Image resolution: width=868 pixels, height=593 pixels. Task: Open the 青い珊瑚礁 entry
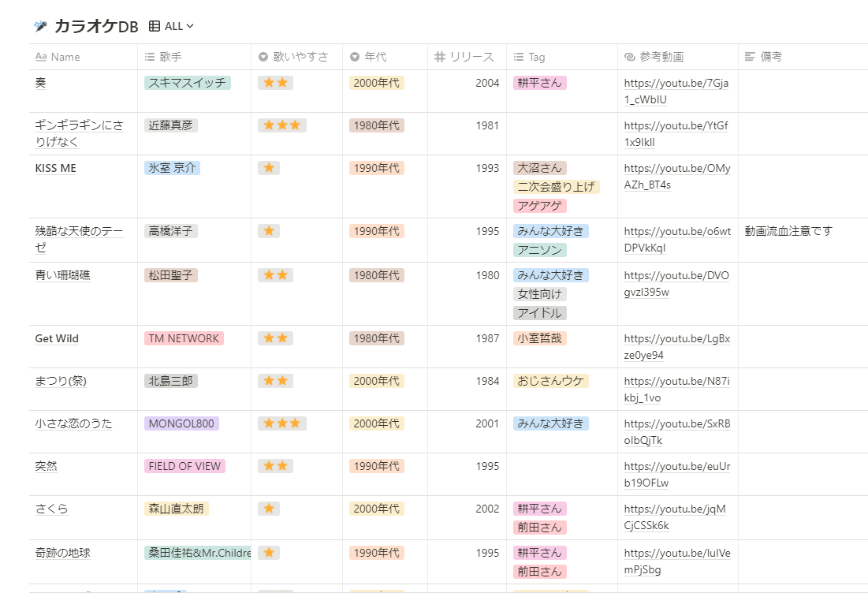tap(62, 275)
